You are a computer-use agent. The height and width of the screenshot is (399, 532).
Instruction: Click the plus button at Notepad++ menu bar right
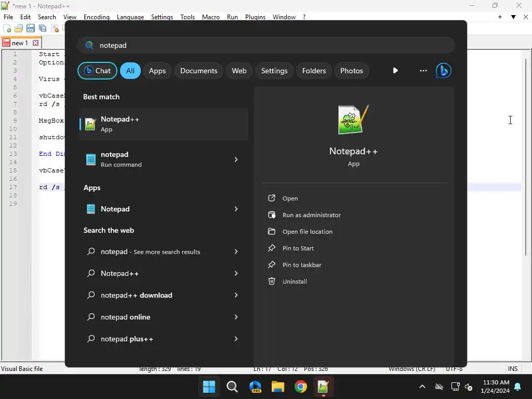500,17
